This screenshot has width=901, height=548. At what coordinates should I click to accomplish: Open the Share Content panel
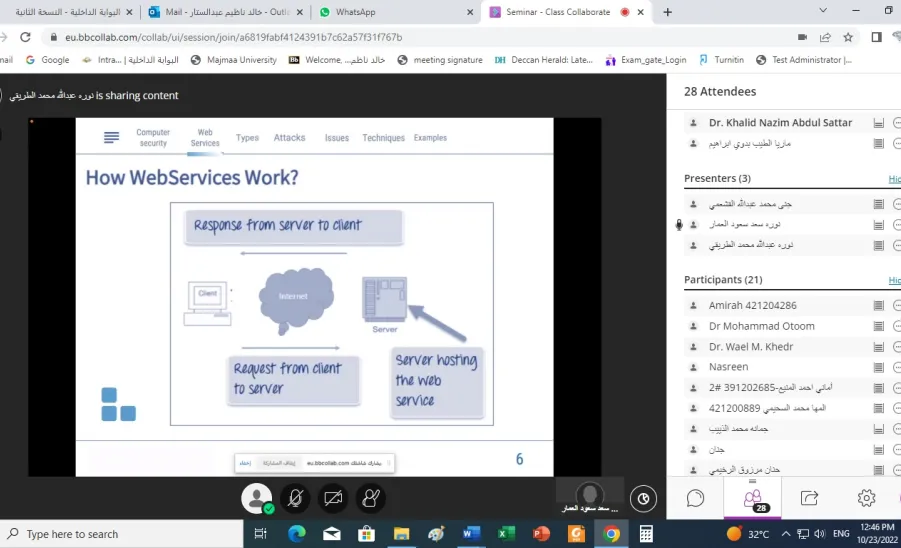tap(809, 498)
